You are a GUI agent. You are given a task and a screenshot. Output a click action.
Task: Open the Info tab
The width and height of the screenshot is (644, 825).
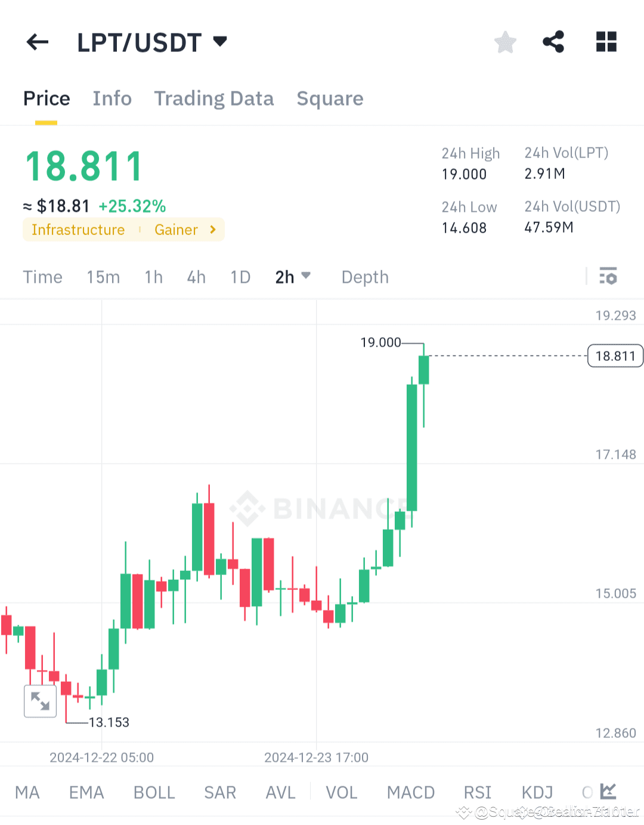pos(112,98)
